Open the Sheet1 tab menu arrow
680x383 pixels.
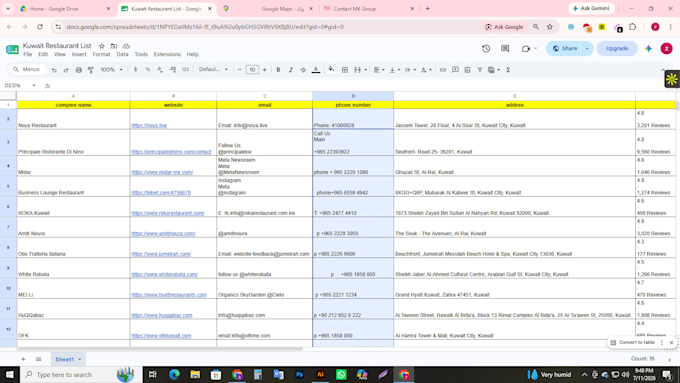[80, 359]
